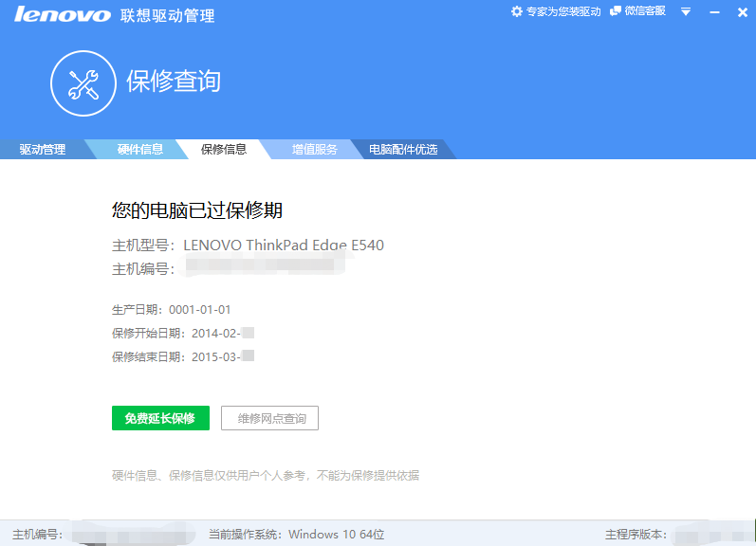This screenshot has height=546, width=756.
Task: Click the wrench and screwdriver warranty icon
Action: 83,83
